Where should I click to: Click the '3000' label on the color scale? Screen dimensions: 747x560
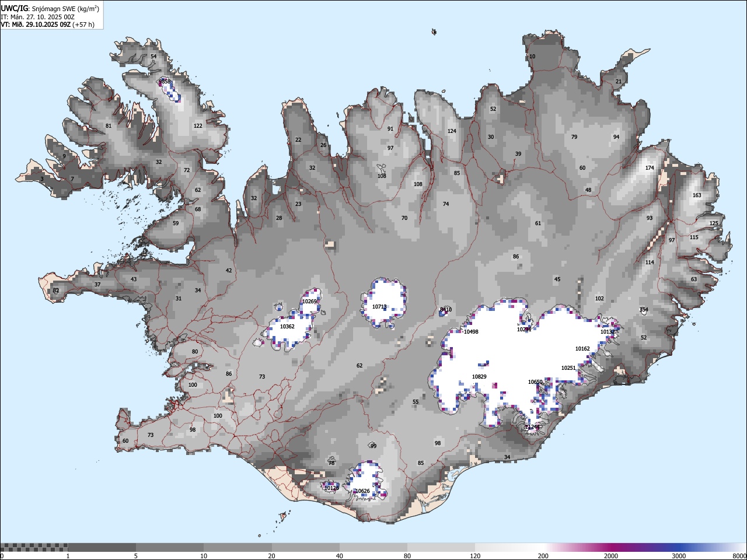point(679,556)
